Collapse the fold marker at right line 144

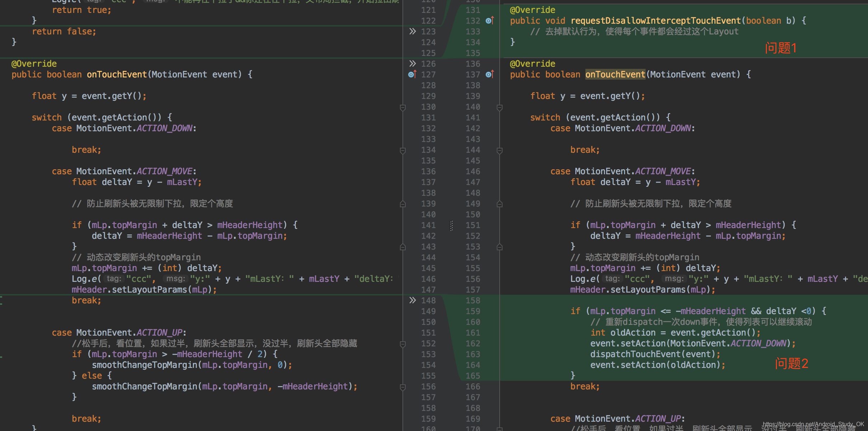click(x=500, y=150)
